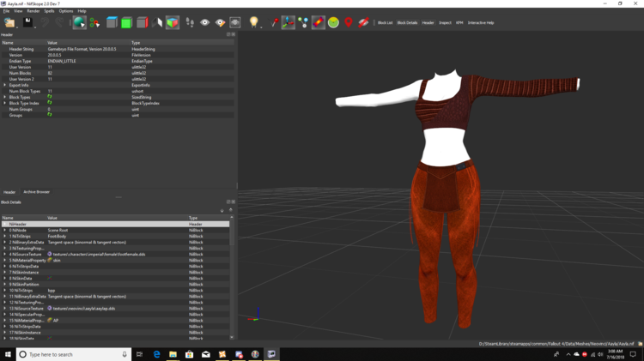The height and width of the screenshot is (361, 644).
Task: Click the KFM toolbar button
Action: tap(459, 23)
